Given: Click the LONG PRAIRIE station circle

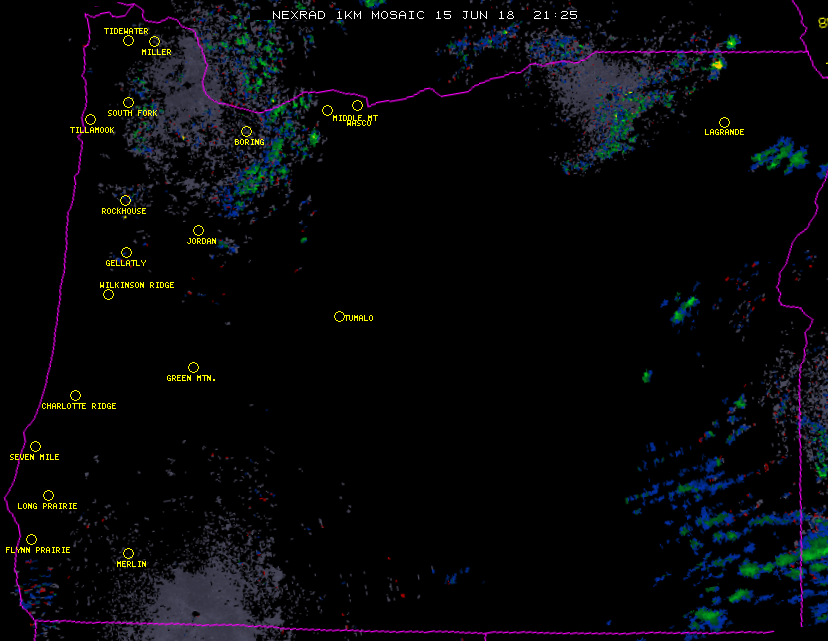Looking at the screenshot, I should [48, 496].
